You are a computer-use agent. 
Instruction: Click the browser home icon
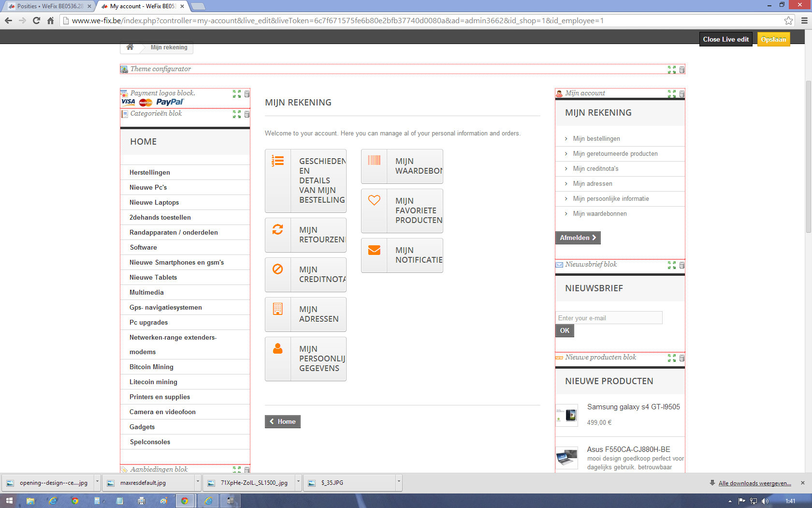(x=50, y=20)
